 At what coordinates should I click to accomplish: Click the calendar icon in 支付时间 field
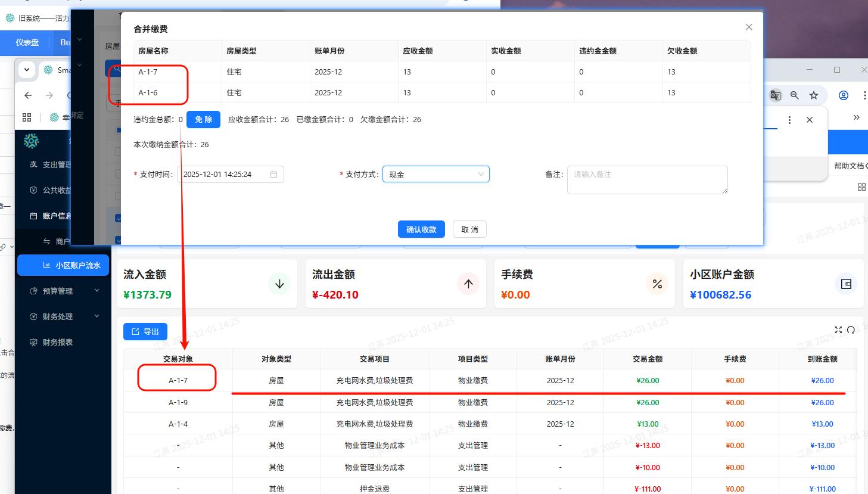coord(273,175)
